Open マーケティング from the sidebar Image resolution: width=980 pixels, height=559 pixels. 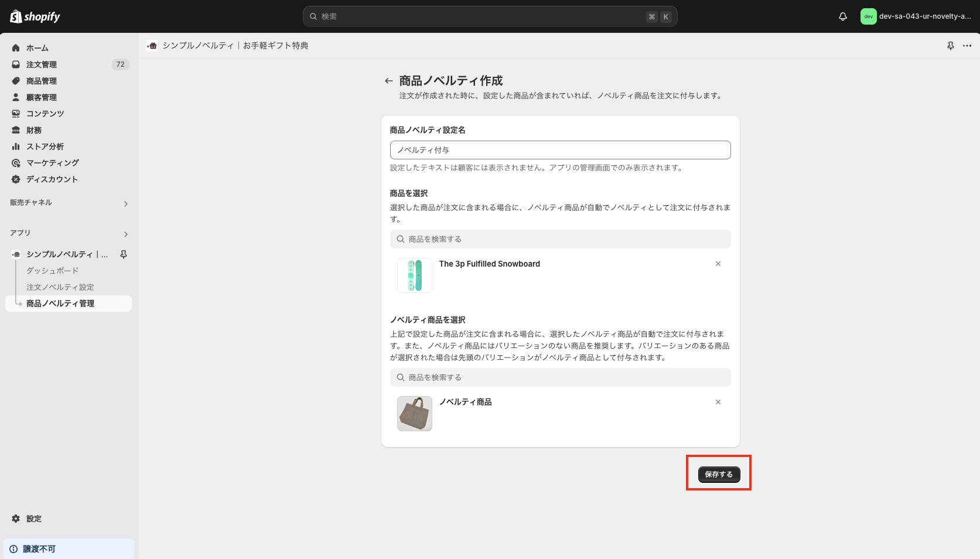pyautogui.click(x=52, y=162)
